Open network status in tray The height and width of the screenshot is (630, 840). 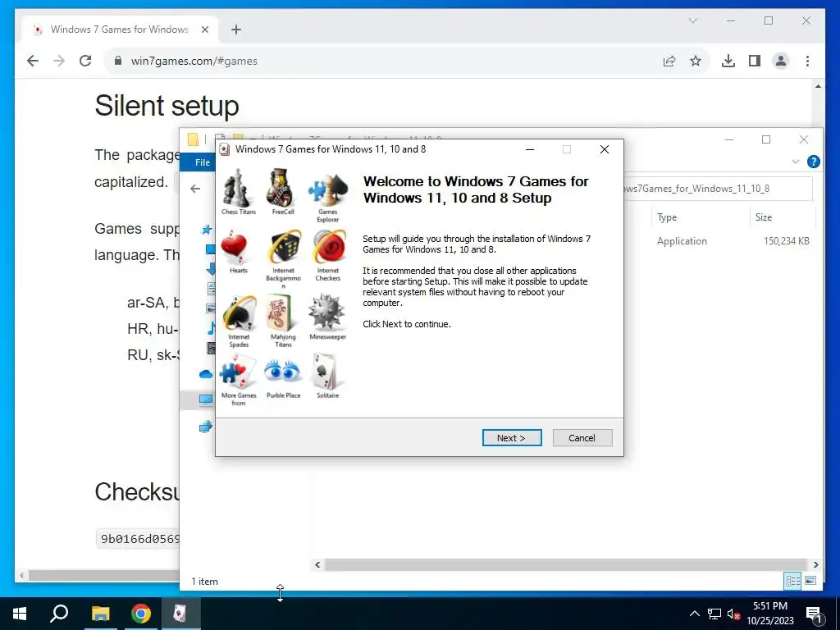[714, 614]
